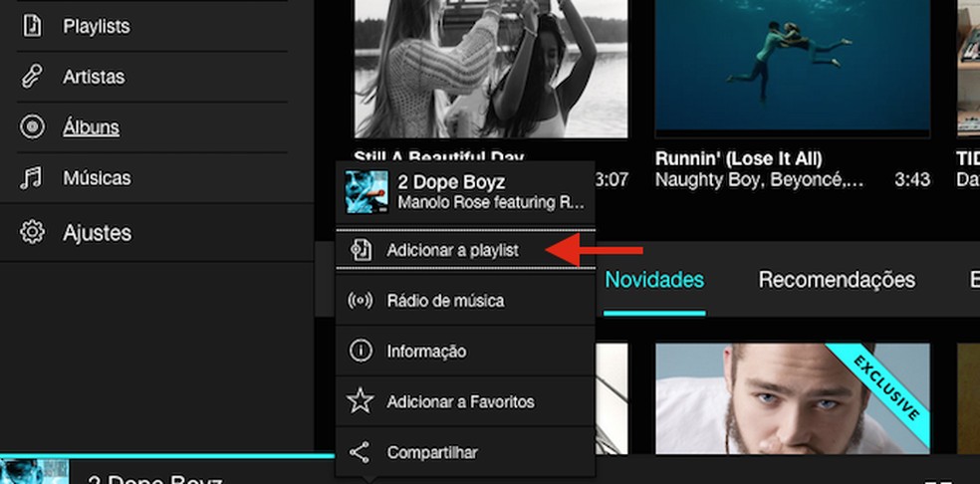Click Manolo Rose featuring artist text

[491, 202]
